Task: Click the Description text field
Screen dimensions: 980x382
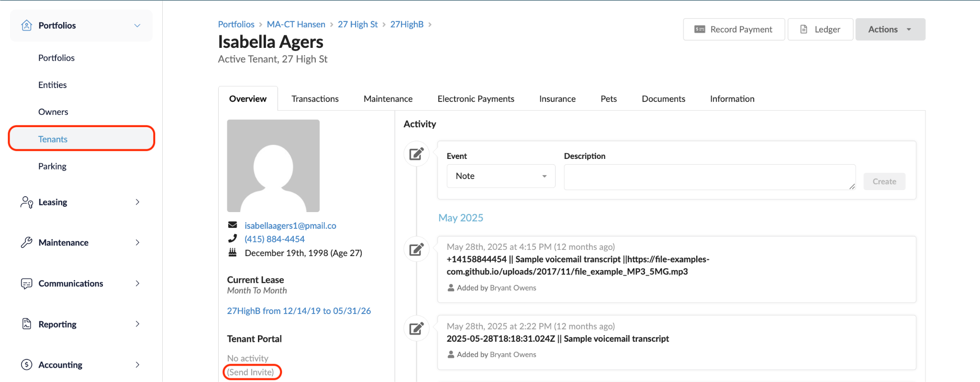Action: tap(710, 177)
